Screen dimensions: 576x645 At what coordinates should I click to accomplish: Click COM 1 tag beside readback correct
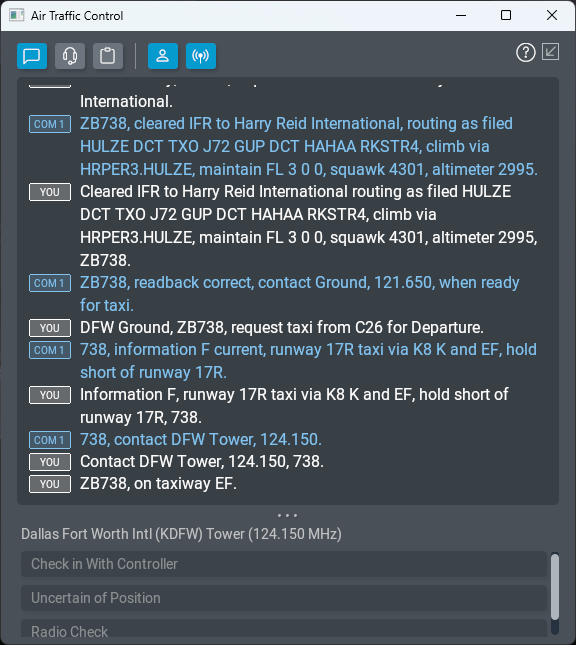click(x=50, y=283)
